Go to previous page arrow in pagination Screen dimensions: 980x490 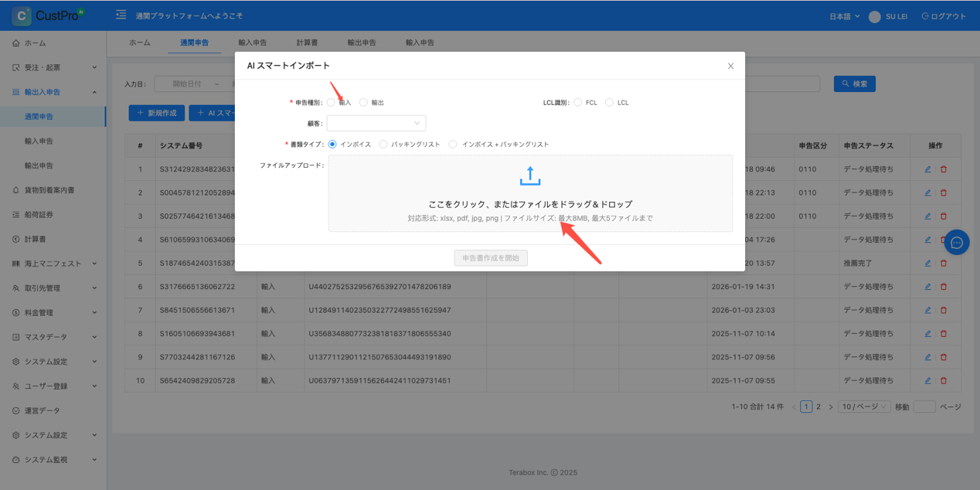[794, 407]
